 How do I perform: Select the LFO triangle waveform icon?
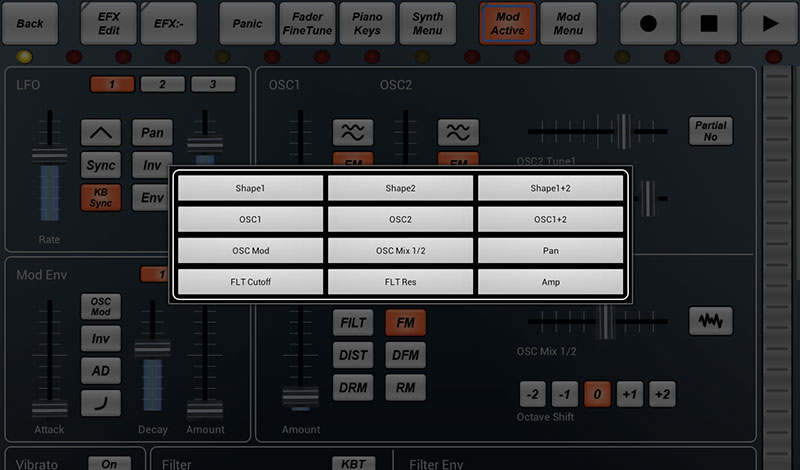click(x=101, y=133)
